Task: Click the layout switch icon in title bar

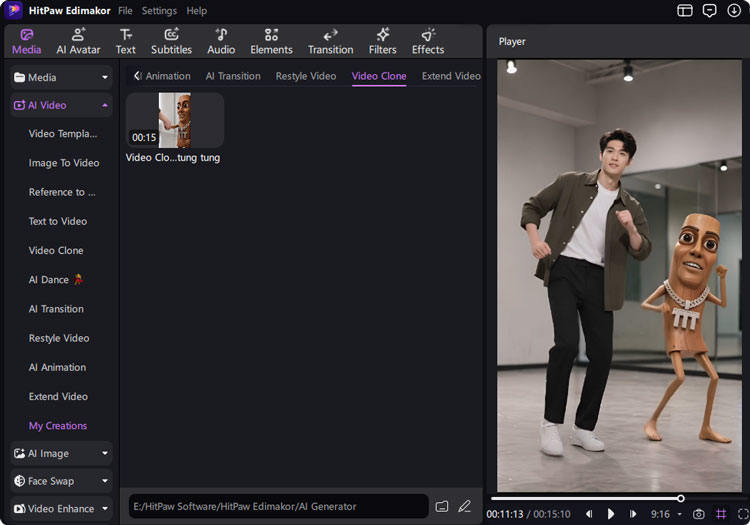Action: click(684, 11)
